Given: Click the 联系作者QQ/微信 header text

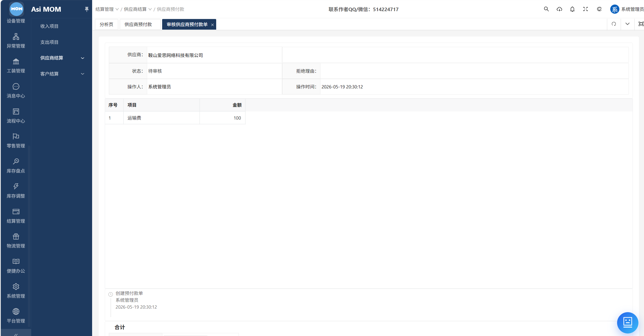Looking at the screenshot, I should tap(363, 9).
